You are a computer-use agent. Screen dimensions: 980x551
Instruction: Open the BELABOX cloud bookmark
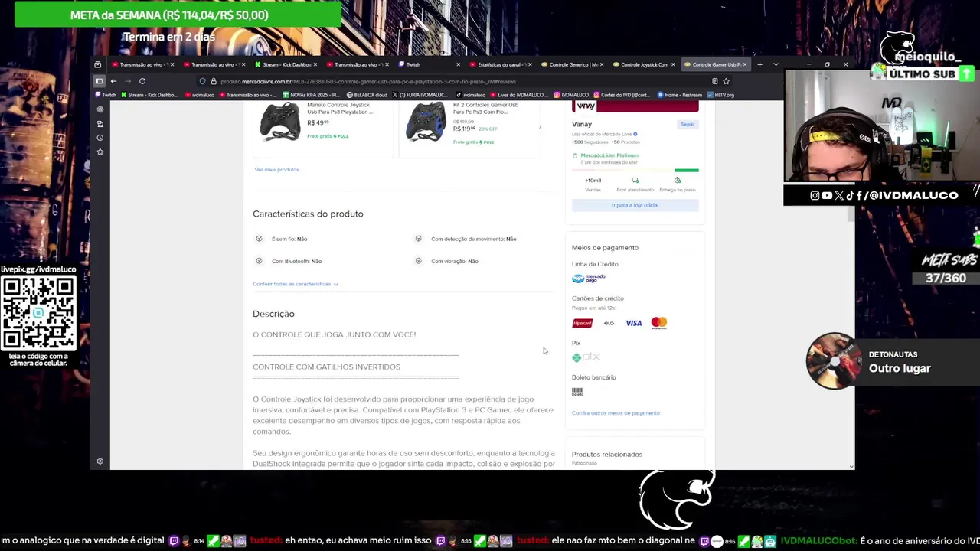tap(367, 95)
